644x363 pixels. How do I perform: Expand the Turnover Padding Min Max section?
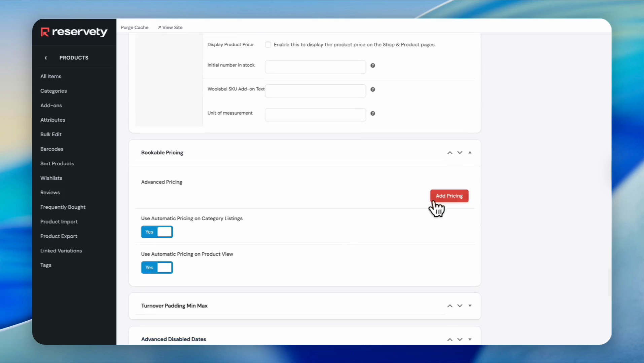470,306
